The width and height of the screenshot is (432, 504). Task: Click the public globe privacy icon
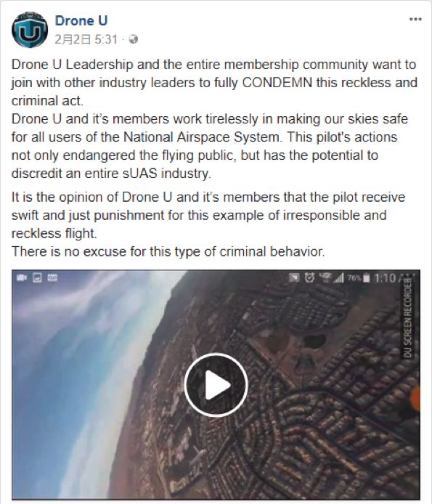pos(134,39)
